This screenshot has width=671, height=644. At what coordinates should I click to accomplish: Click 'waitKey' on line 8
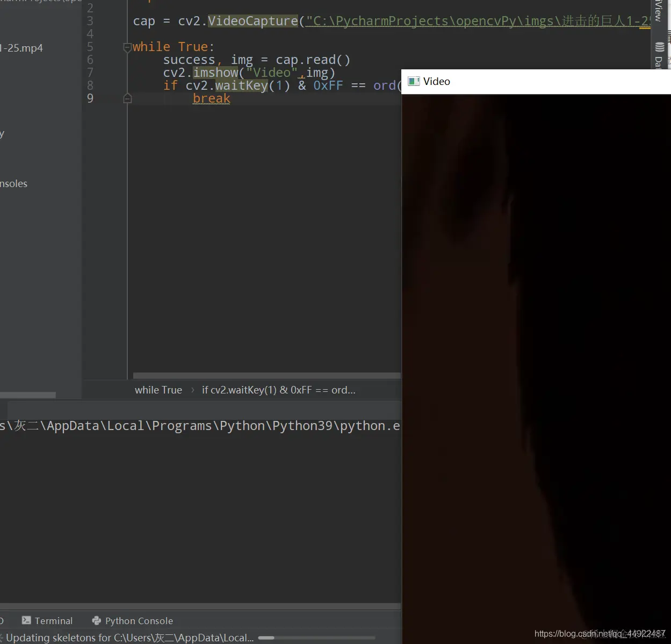click(241, 85)
